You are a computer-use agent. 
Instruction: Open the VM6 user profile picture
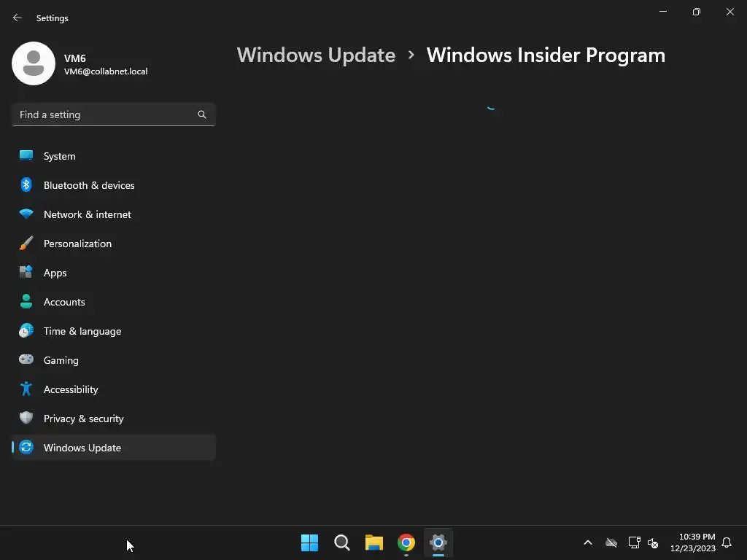[34, 63]
